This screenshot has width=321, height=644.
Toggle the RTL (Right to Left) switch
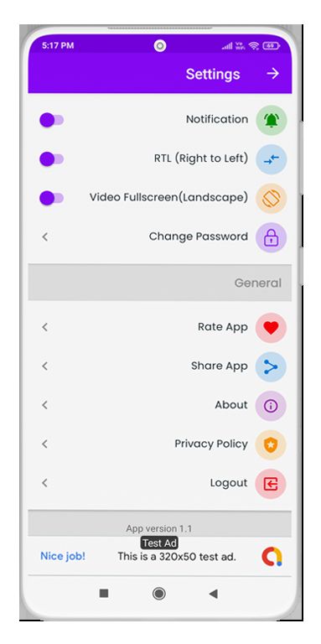(x=51, y=159)
